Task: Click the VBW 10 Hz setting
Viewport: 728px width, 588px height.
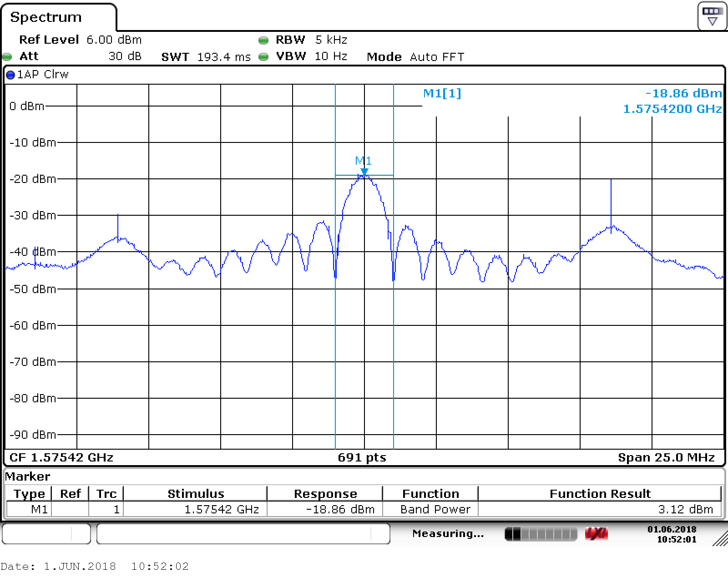Action: pos(331,56)
